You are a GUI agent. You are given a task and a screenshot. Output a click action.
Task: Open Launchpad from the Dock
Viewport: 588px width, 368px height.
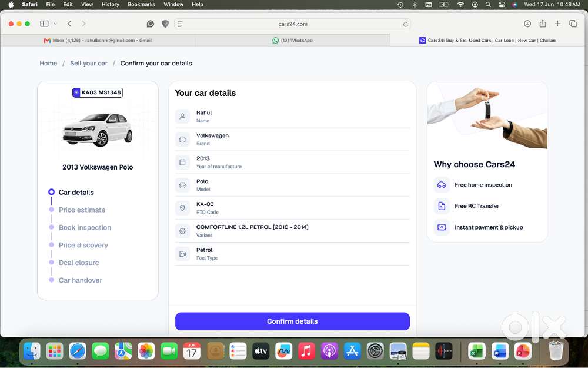[x=55, y=352]
